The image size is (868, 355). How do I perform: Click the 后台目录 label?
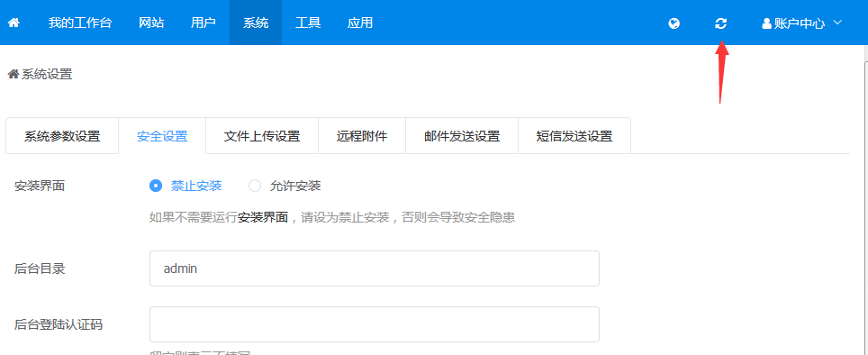[40, 269]
